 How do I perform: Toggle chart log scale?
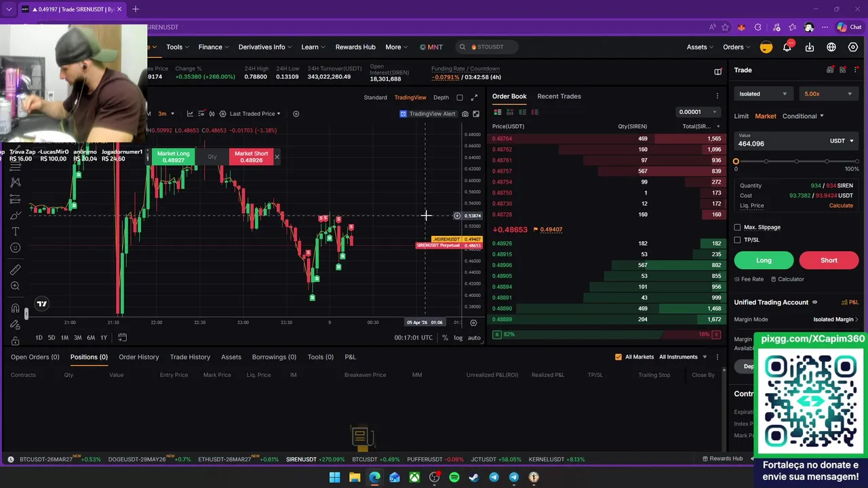(458, 338)
